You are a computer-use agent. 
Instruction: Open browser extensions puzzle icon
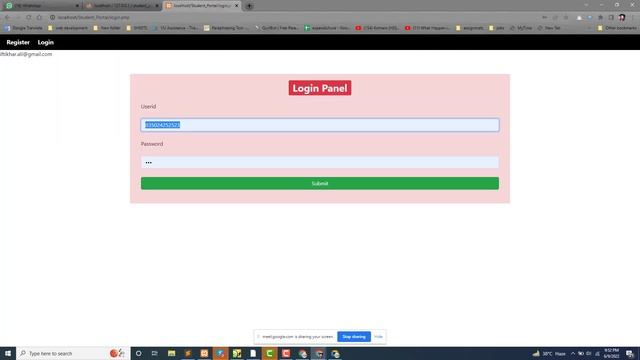600,18
